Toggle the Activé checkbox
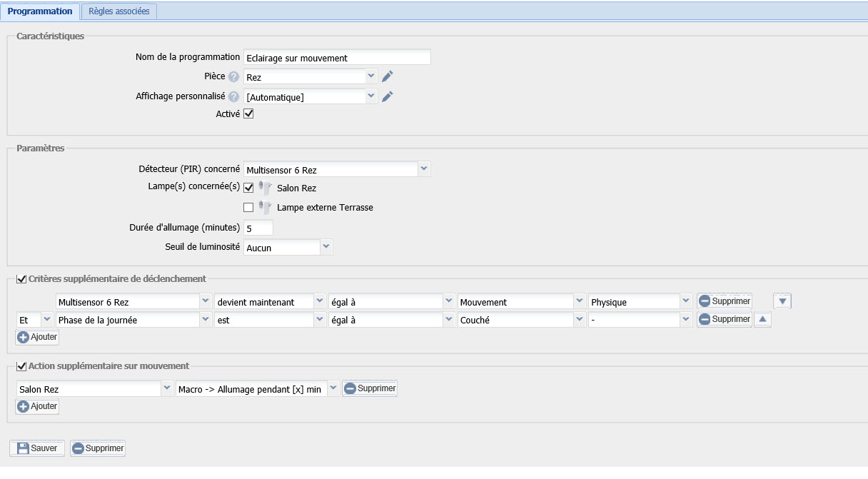The image size is (868, 479). tap(248, 114)
